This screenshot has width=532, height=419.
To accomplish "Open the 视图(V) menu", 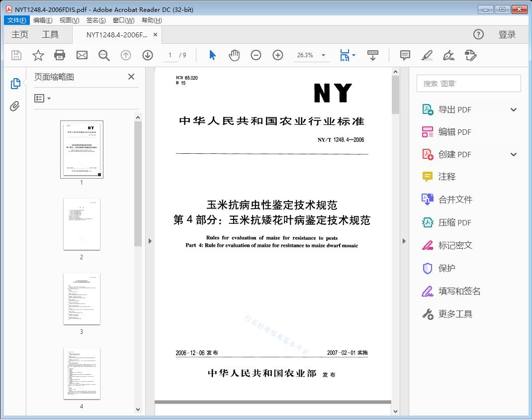I will [x=69, y=20].
